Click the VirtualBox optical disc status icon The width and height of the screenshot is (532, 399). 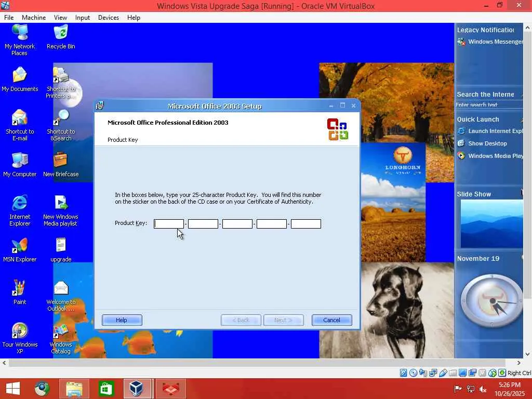(x=413, y=373)
